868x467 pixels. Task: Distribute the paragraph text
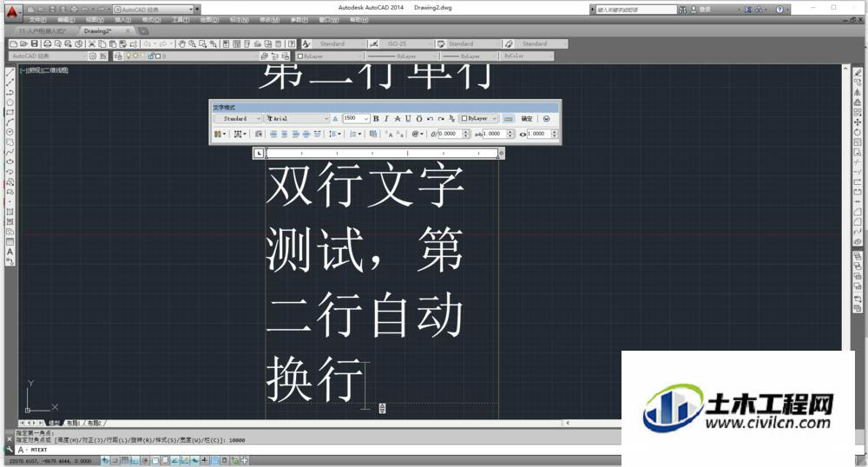pyautogui.click(x=317, y=134)
